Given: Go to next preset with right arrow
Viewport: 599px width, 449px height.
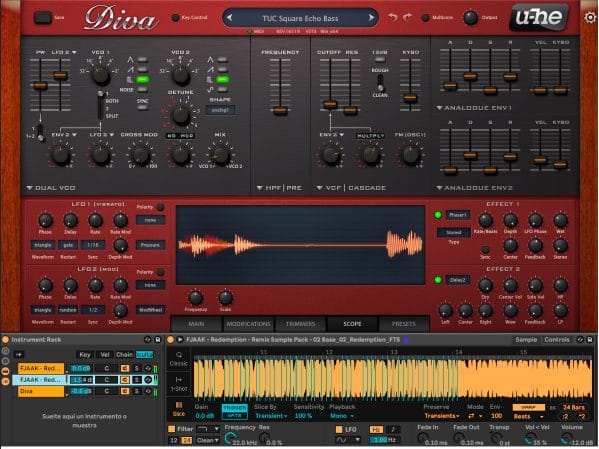Looking at the screenshot, I should pyautogui.click(x=371, y=18).
